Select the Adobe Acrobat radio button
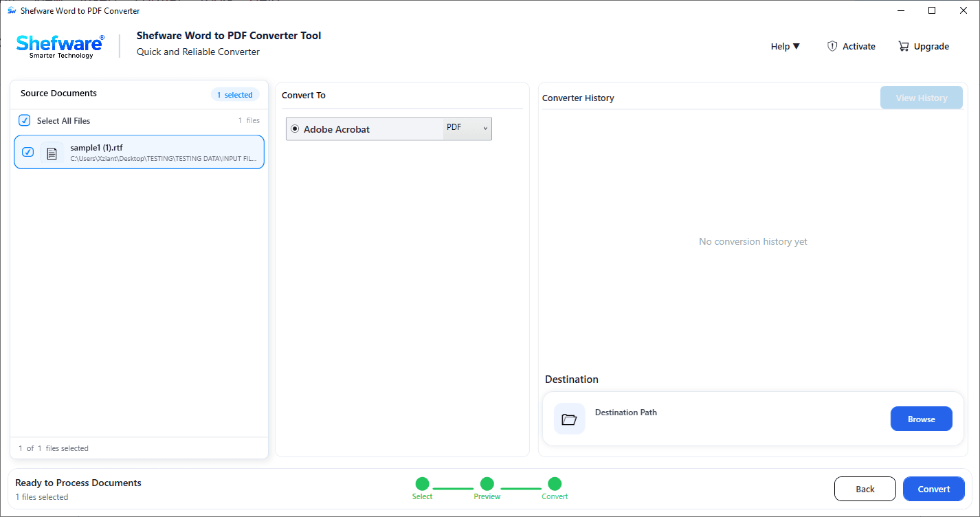Screen dimensions: 980x517 tap(295, 129)
